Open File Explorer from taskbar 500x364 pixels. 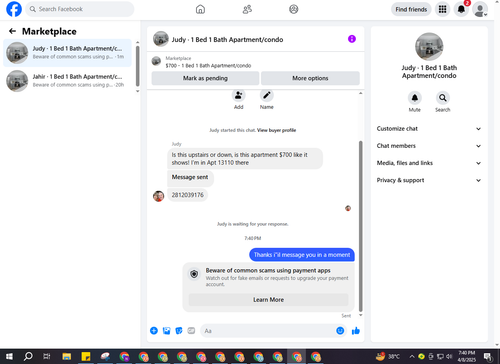[67, 356]
